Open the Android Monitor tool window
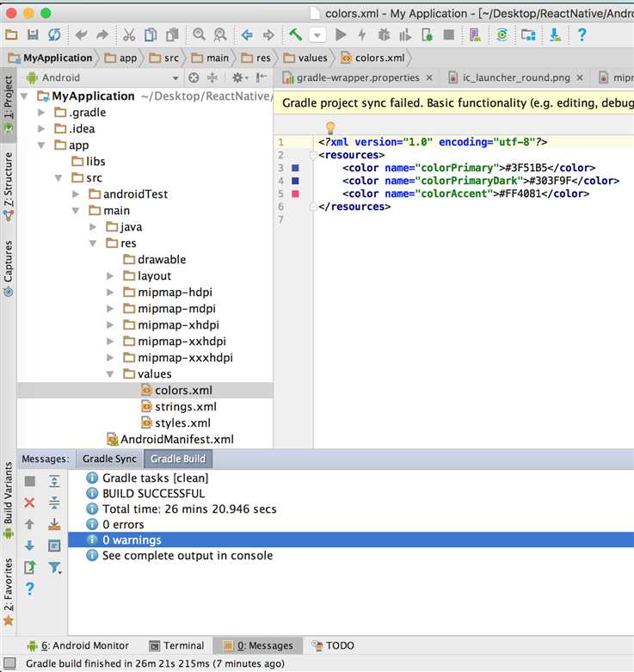Image resolution: width=634 pixels, height=672 pixels. 77,645
